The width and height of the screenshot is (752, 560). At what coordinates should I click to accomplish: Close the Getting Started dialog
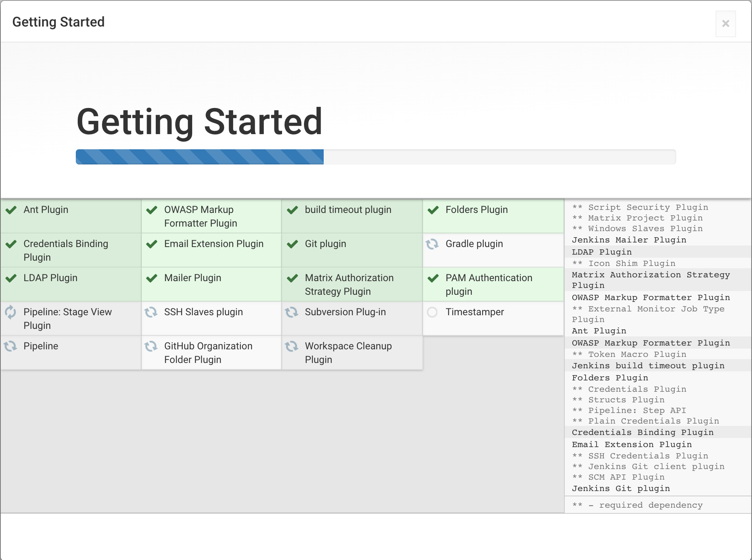[x=725, y=24]
